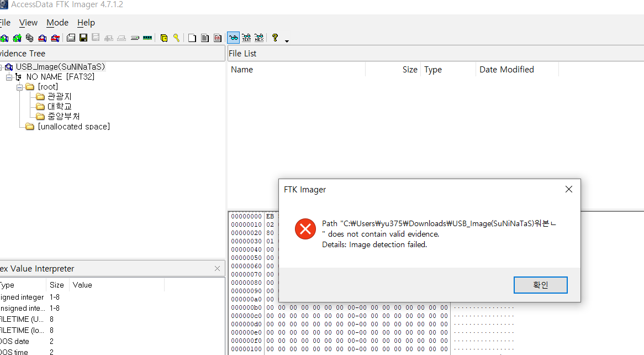Open the Mode menu
This screenshot has width=644, height=355.
click(x=57, y=23)
